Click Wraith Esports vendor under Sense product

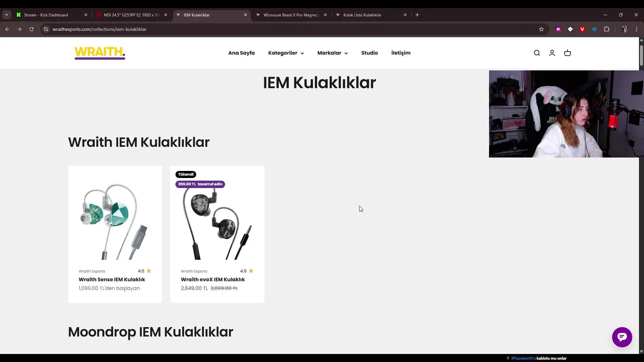[x=92, y=271]
